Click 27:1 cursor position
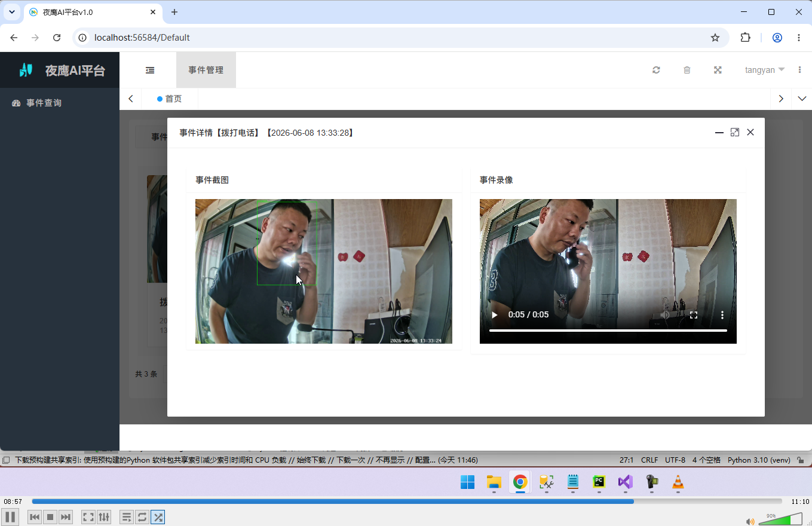 (626, 460)
